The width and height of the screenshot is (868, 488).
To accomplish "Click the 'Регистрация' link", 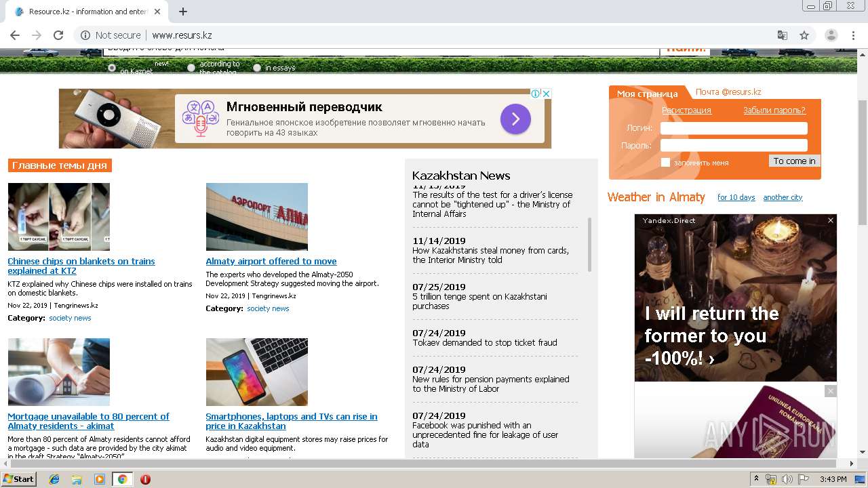I will pyautogui.click(x=686, y=110).
